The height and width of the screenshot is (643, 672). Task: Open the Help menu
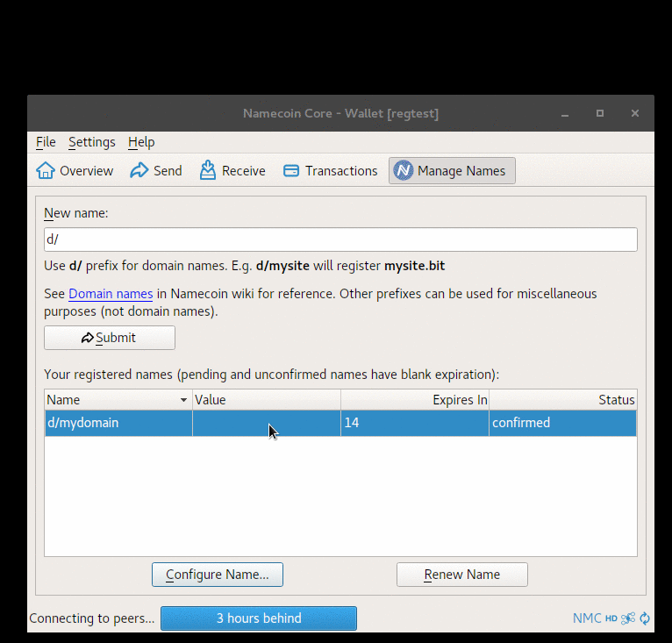click(x=141, y=142)
